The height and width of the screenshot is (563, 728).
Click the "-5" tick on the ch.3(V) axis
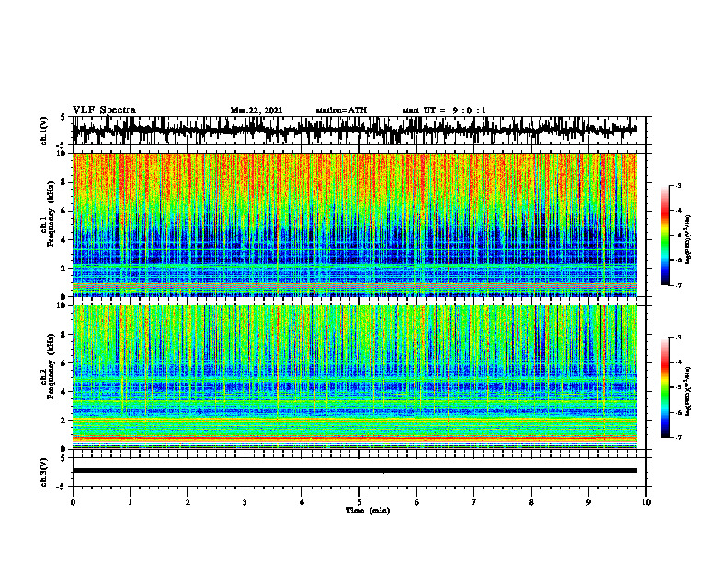point(62,487)
